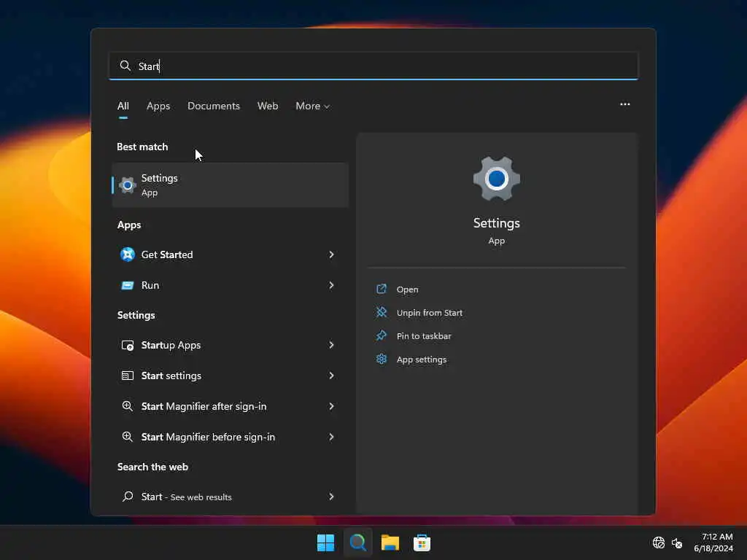Screen dimensions: 747x560
Task: Click icon beside Start Magnifier before sign-in
Action: [x=127, y=437]
